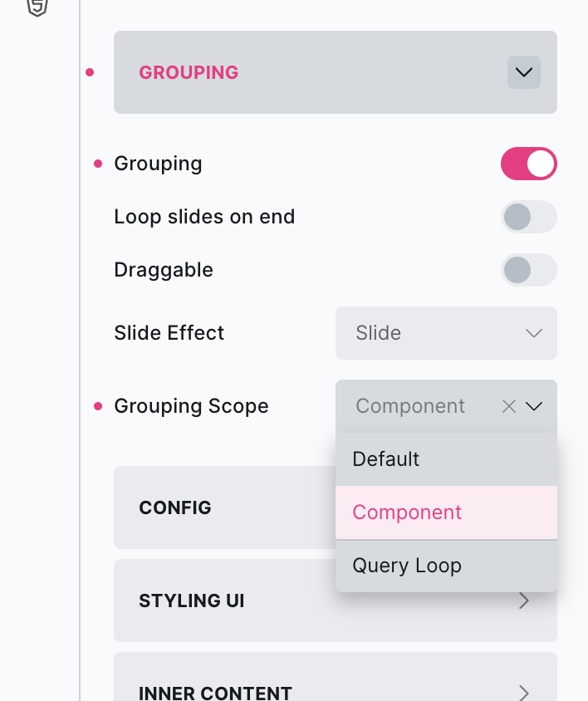Enable the Draggable switch
The image size is (588, 701).
point(528,270)
